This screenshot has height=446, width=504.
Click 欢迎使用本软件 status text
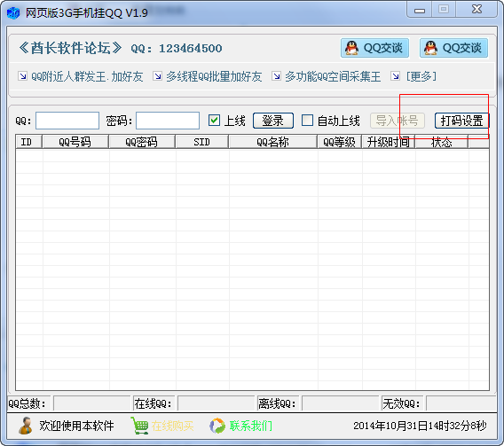[76, 426]
